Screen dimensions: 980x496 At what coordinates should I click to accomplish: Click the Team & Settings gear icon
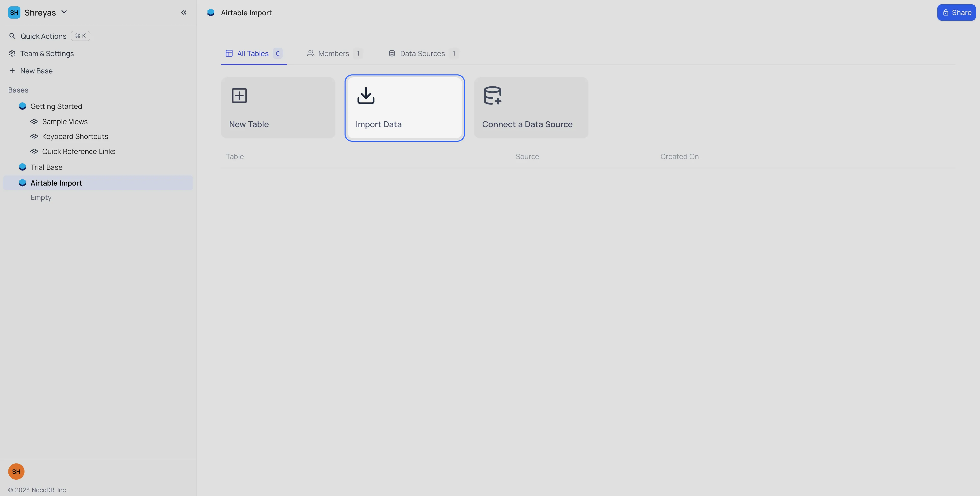point(12,53)
